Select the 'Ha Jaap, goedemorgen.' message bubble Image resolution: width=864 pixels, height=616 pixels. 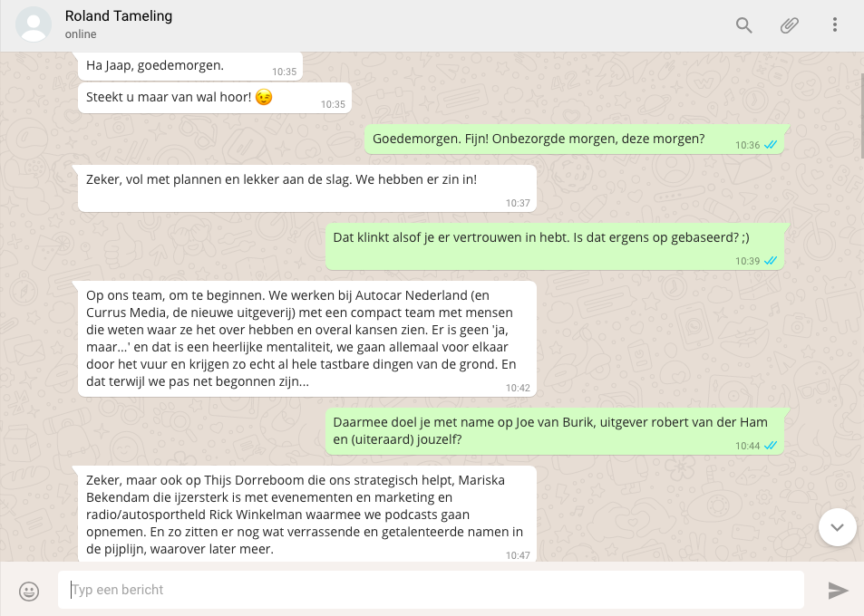(190, 66)
